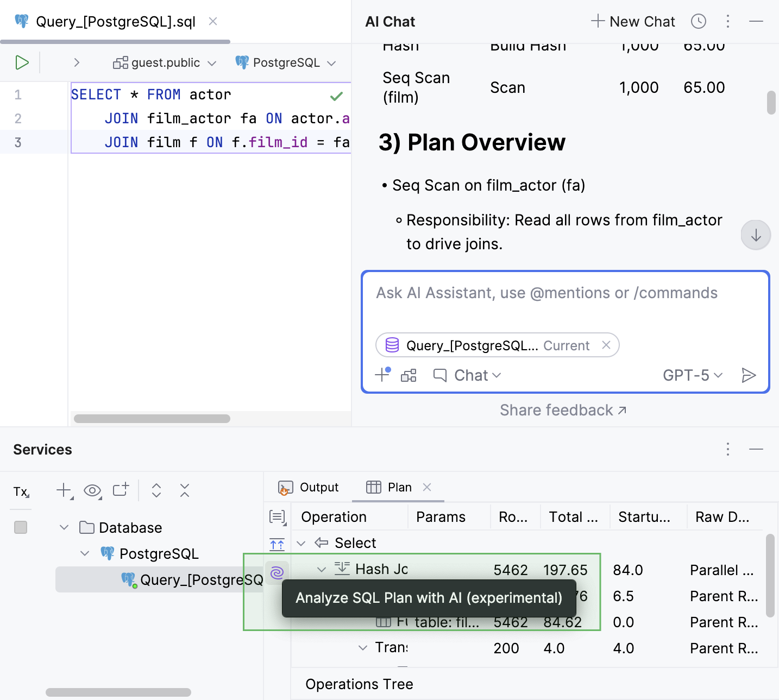Screen dimensions: 779x700
Task: Collapse the Database folder in Services
Action: [64, 527]
